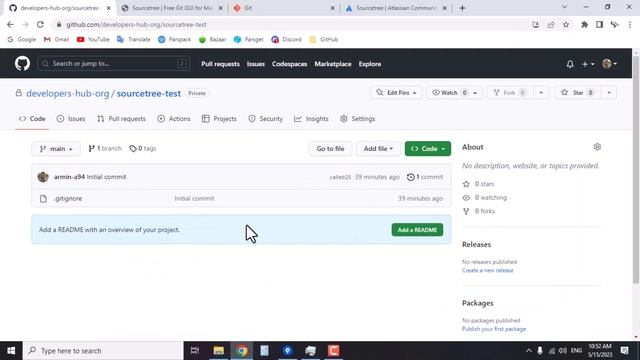Open the Insights tab

(x=311, y=119)
